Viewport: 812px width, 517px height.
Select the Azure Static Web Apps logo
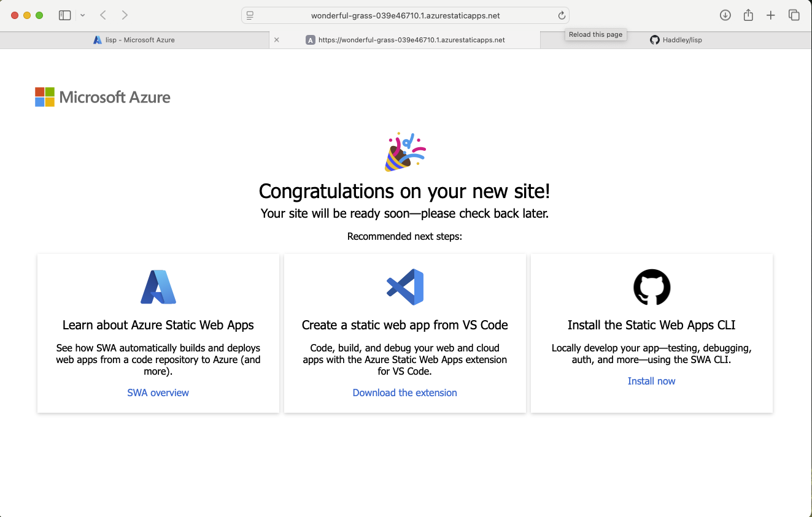coord(158,286)
